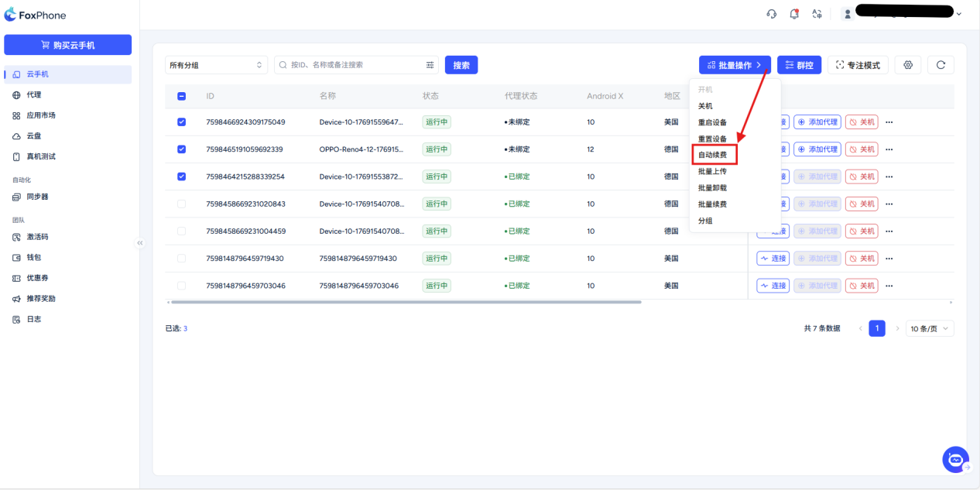Select 重启设备 in the batch menu

tap(713, 122)
